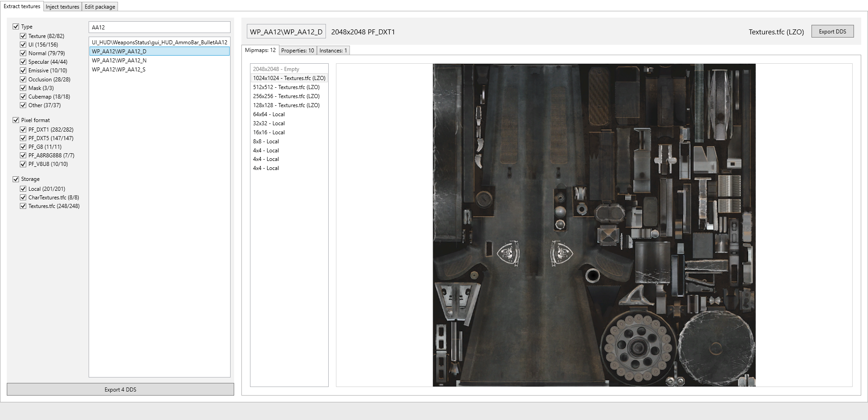Select the 16x16 - Local mipmap

(x=289, y=132)
